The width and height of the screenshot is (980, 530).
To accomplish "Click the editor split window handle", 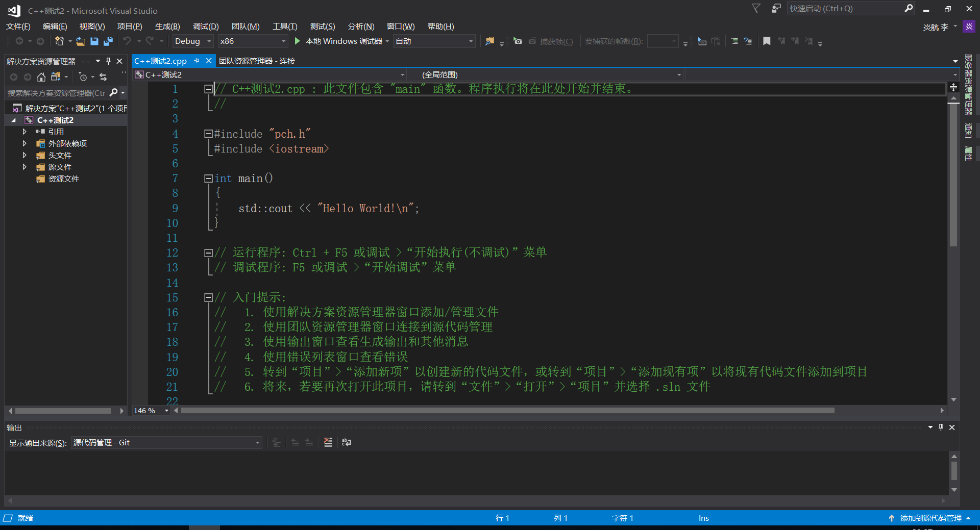I will point(953,87).
